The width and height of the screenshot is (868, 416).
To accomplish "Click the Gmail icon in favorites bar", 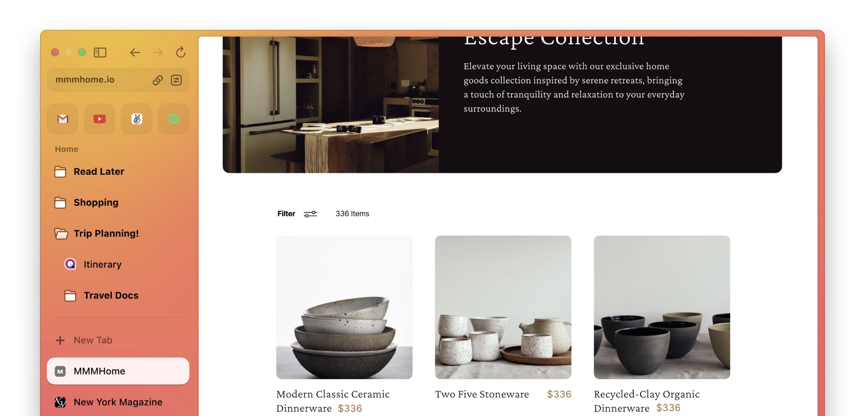I will coord(63,119).
